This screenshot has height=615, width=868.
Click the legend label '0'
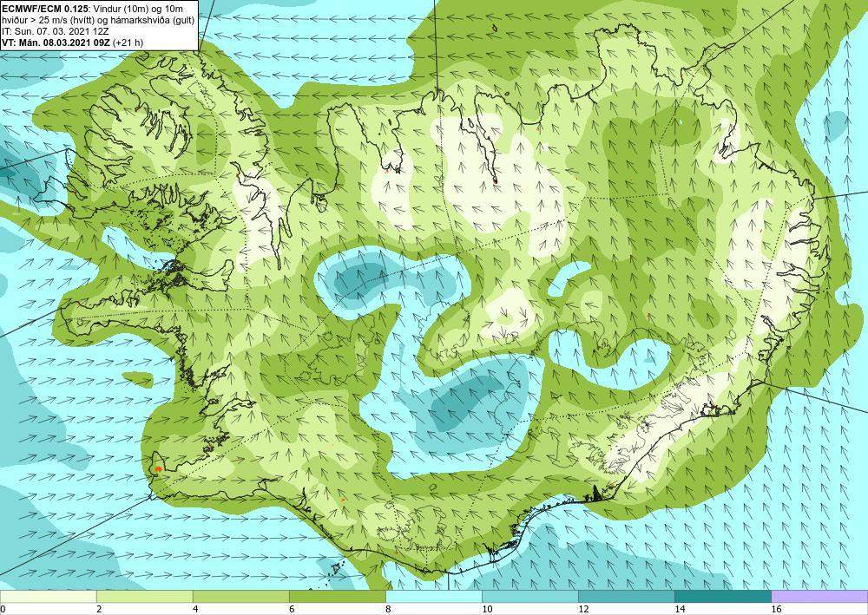tap(3, 610)
